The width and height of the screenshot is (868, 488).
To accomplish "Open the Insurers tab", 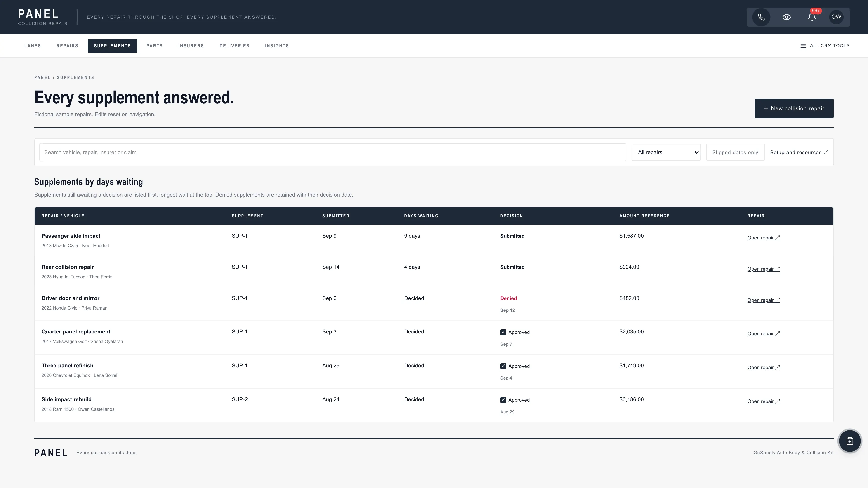I will pyautogui.click(x=191, y=46).
